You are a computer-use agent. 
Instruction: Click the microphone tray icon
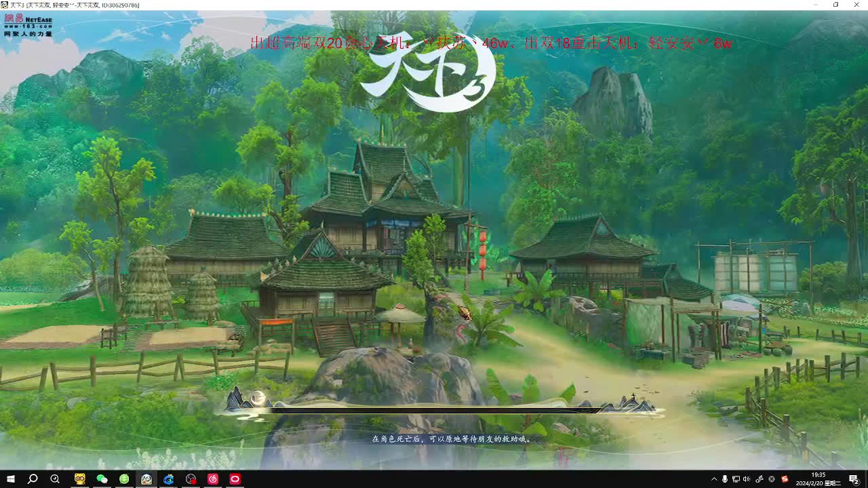click(725, 479)
